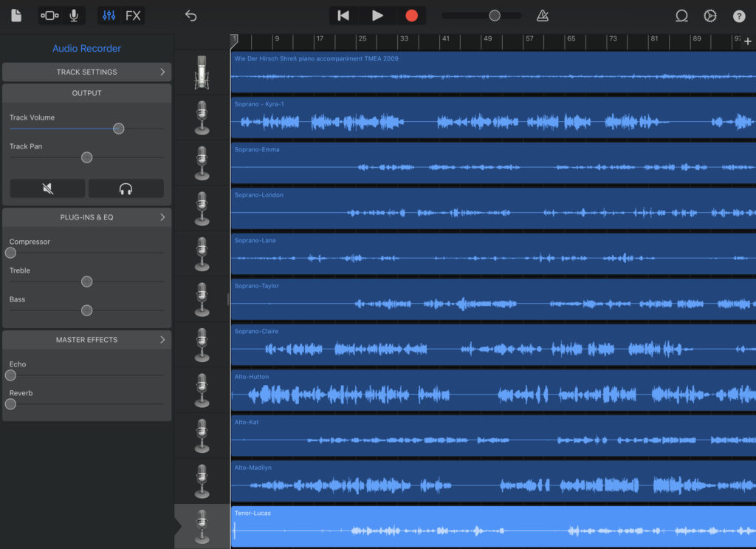This screenshot has width=756, height=549.
Task: Start recording with the red button
Action: [411, 16]
